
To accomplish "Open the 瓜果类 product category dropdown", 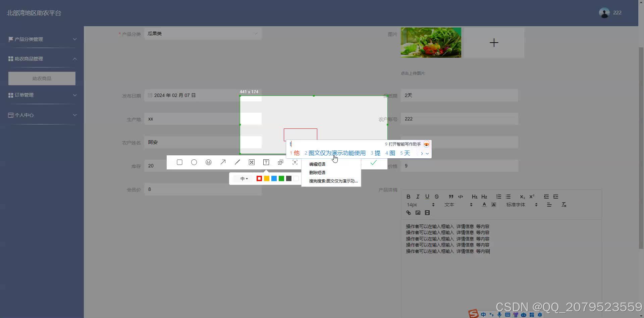I will (203, 34).
